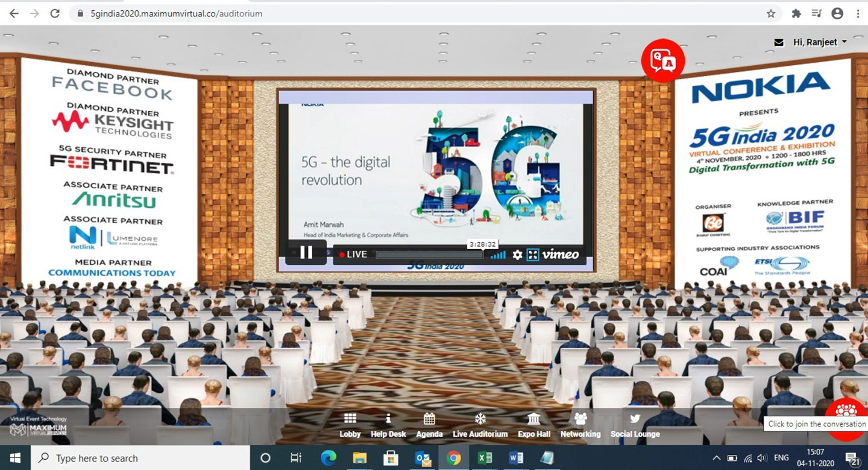Open the Chrome profile avatar

pyautogui.click(x=837, y=13)
